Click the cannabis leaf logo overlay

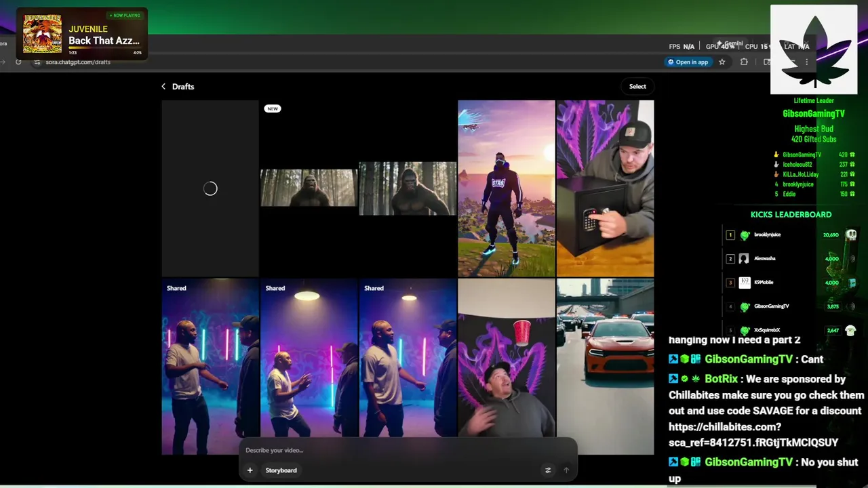click(x=814, y=49)
